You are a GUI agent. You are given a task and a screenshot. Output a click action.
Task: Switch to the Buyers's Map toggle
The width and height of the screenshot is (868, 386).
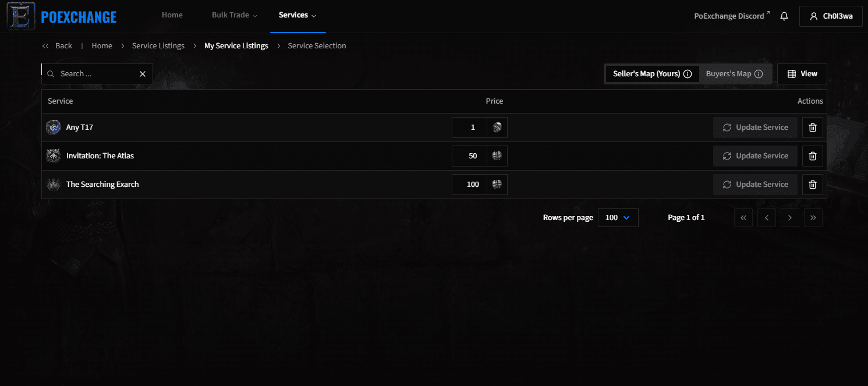[x=735, y=74]
